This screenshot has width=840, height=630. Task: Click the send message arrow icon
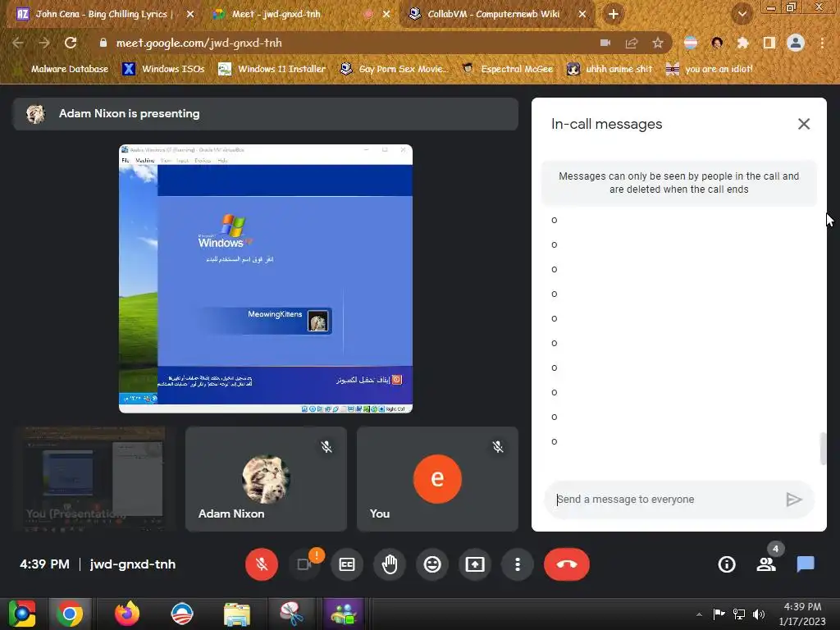point(794,500)
